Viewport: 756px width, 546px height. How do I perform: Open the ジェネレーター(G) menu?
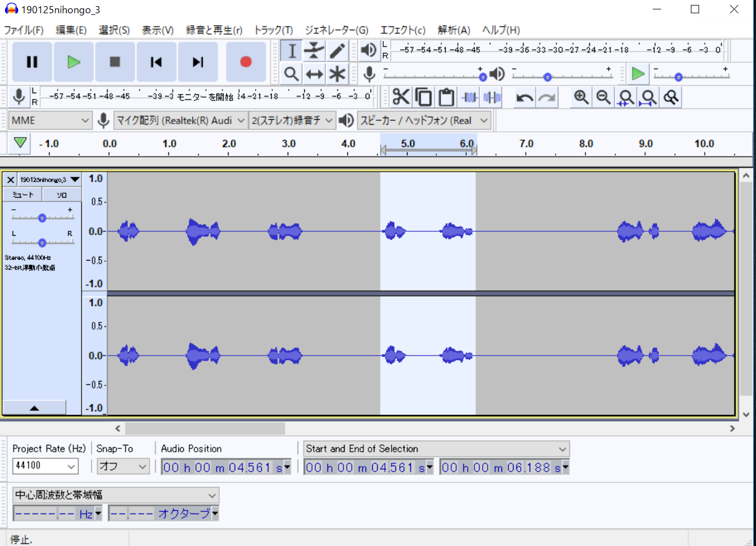(x=337, y=30)
